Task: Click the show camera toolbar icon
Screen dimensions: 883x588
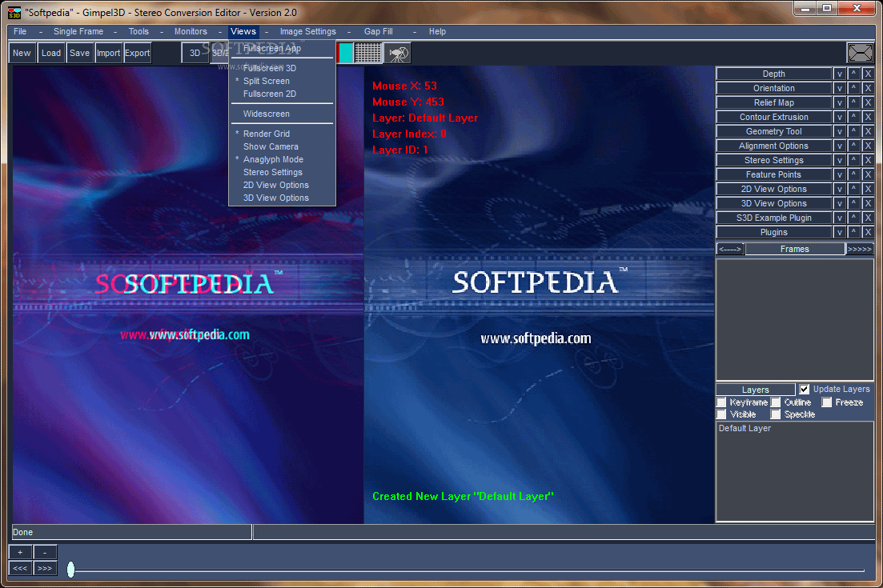Action: point(397,53)
